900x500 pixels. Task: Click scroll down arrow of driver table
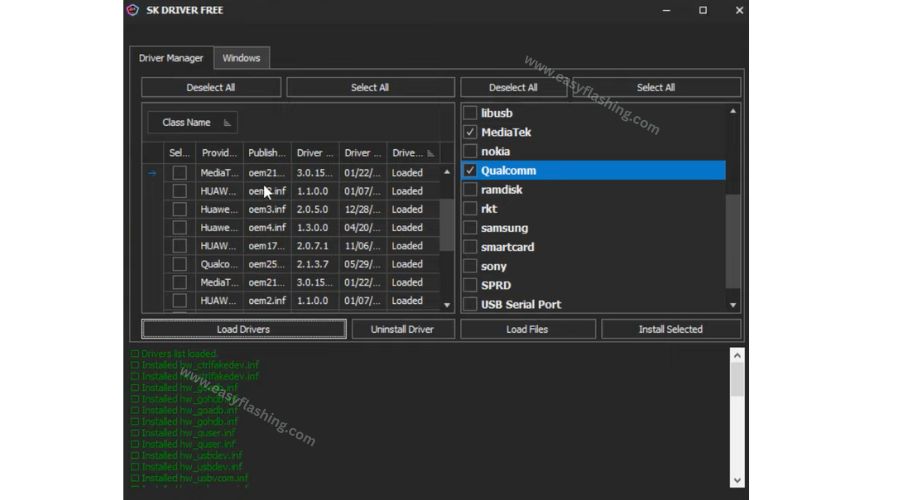pos(447,305)
